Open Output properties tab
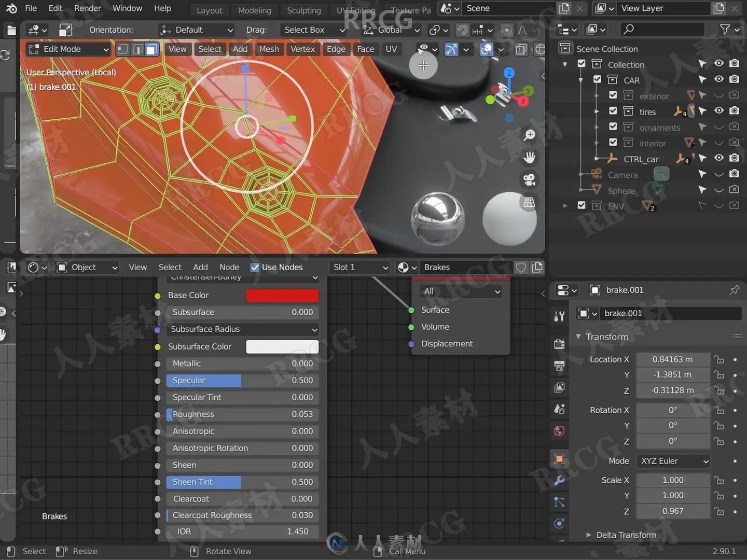 [x=559, y=366]
